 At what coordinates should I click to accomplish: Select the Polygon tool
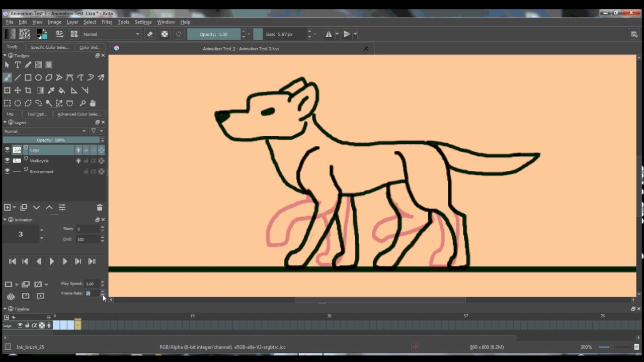[x=49, y=77]
